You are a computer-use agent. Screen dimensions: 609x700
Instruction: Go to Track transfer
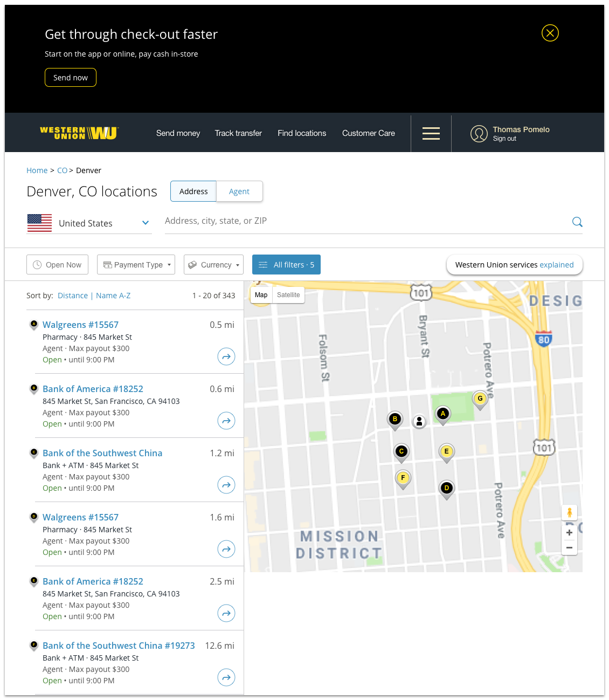tap(238, 133)
